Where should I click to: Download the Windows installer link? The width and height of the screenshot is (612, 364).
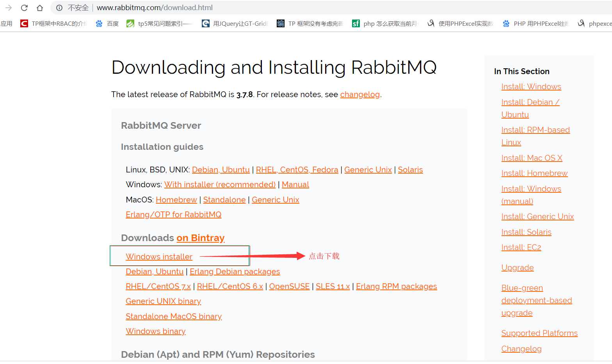[159, 257]
